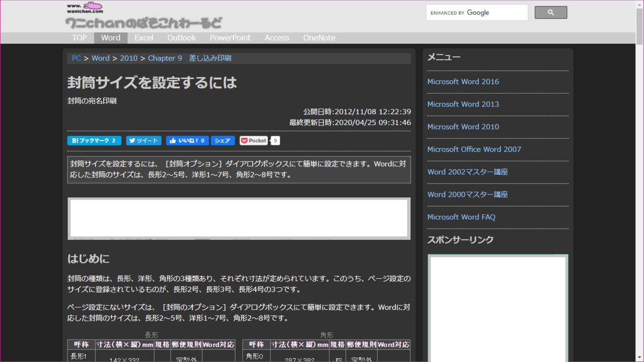Go to 2010 breadcrumb link
The image size is (644, 362).
(129, 58)
